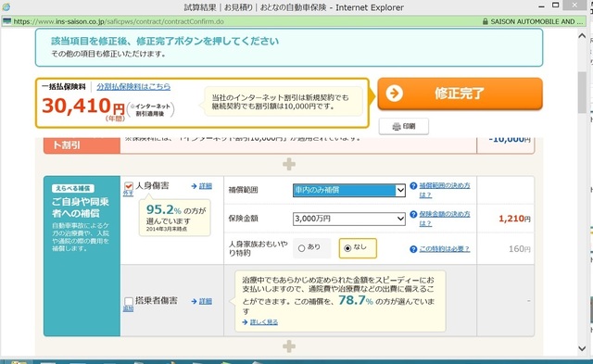
Task: Click plus icon below the 搭乗者傷害 section
Action: click(289, 346)
